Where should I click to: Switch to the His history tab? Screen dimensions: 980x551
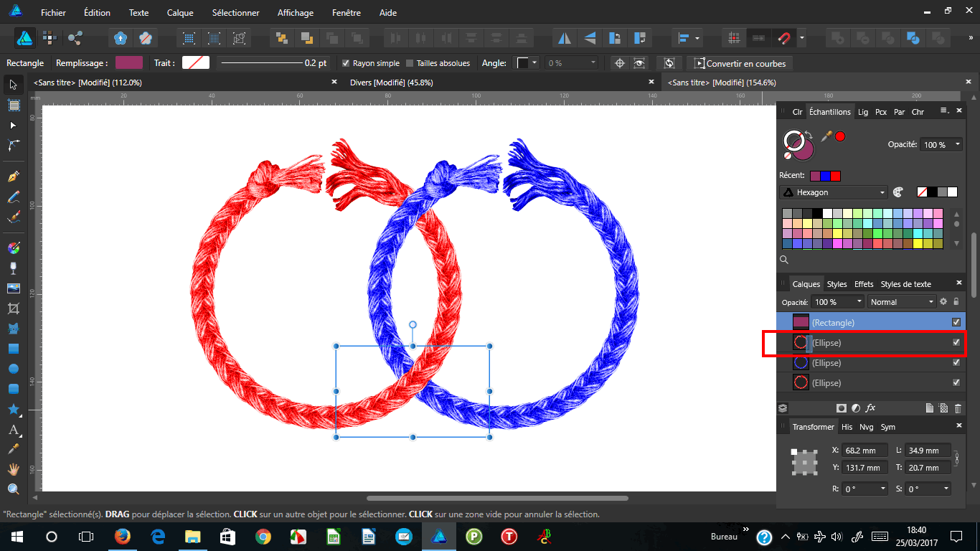point(847,427)
